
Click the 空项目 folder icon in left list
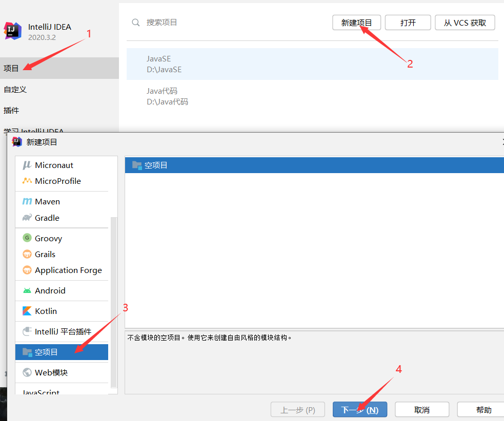[x=27, y=352]
